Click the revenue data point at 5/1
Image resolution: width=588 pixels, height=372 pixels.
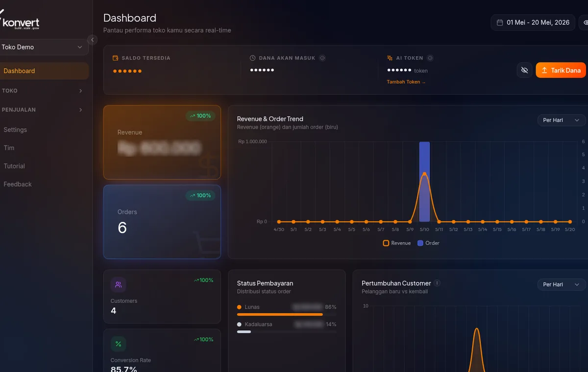click(294, 222)
